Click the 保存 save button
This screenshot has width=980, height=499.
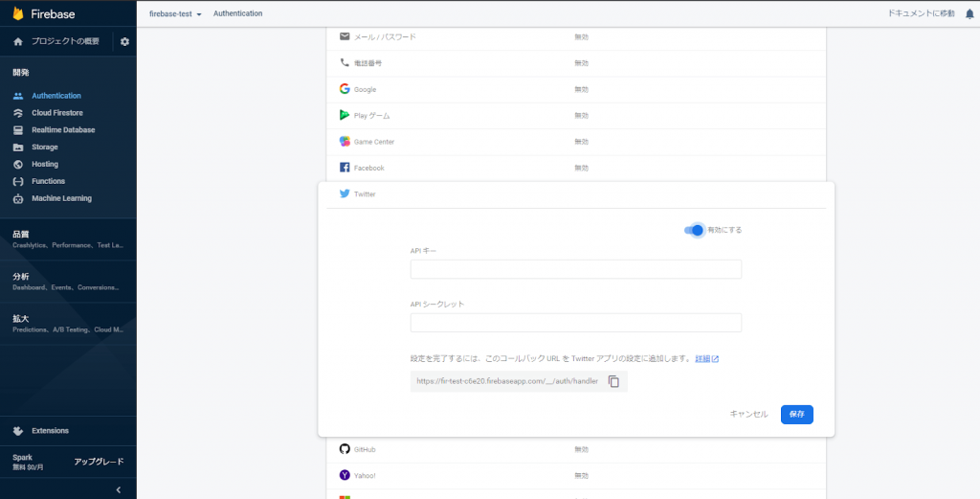click(x=797, y=414)
